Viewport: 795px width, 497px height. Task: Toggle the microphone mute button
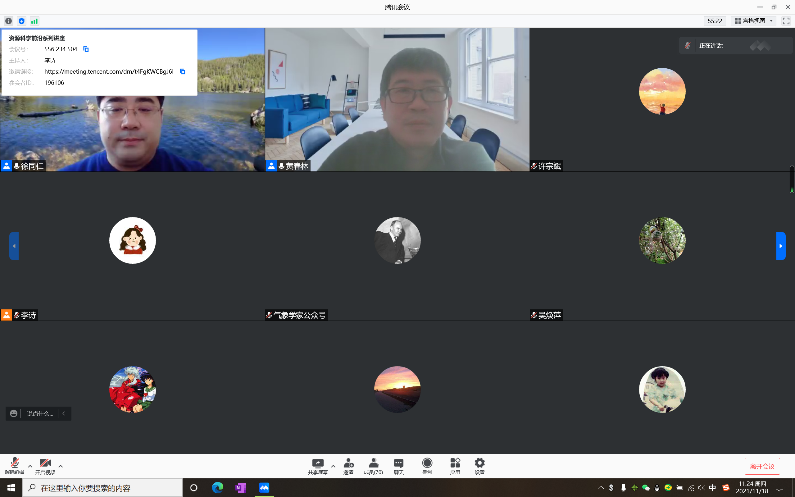pos(15,465)
